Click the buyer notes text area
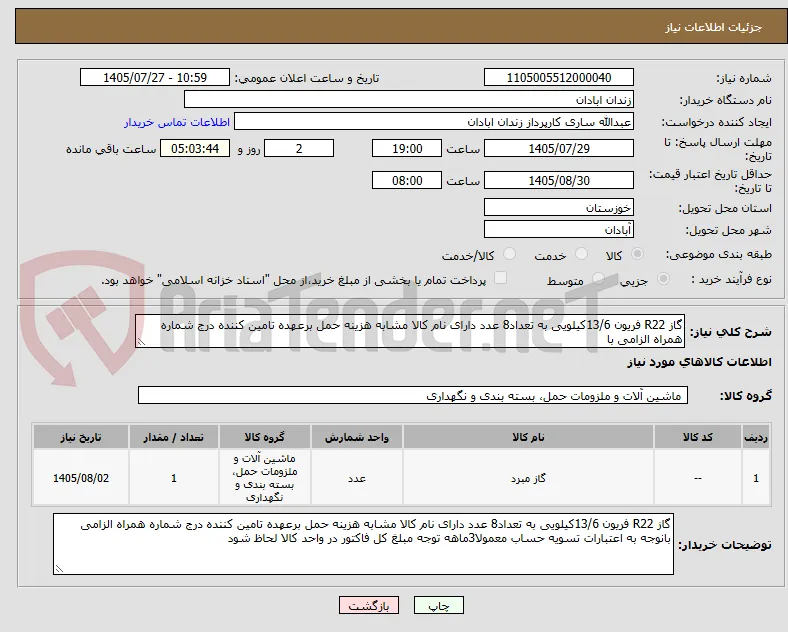 tap(363, 544)
